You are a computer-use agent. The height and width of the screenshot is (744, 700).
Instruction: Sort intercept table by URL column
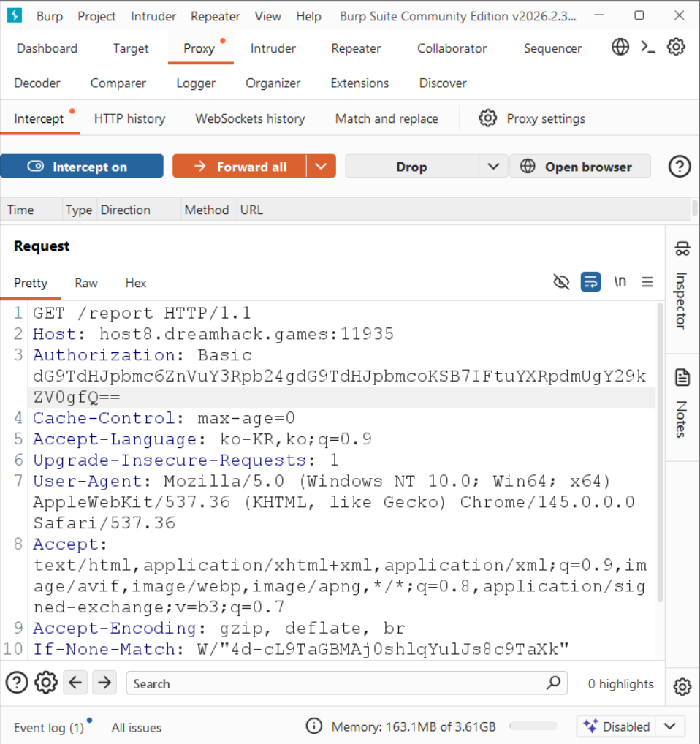point(251,210)
